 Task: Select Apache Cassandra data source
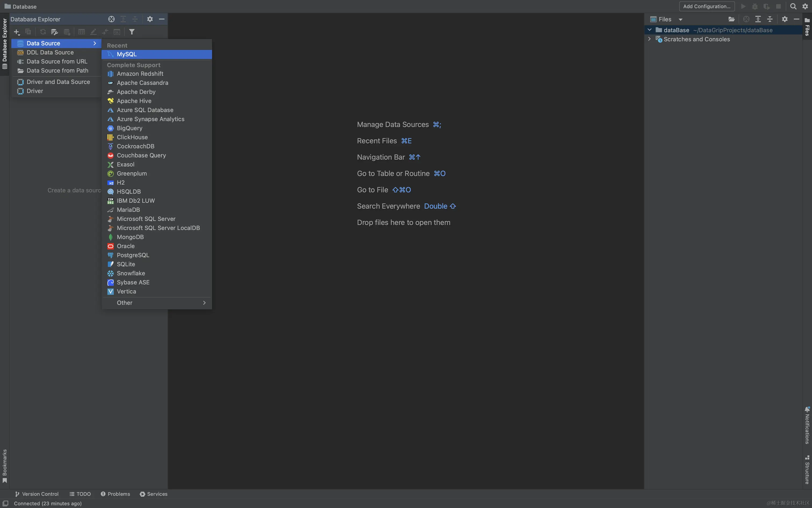pyautogui.click(x=157, y=83)
